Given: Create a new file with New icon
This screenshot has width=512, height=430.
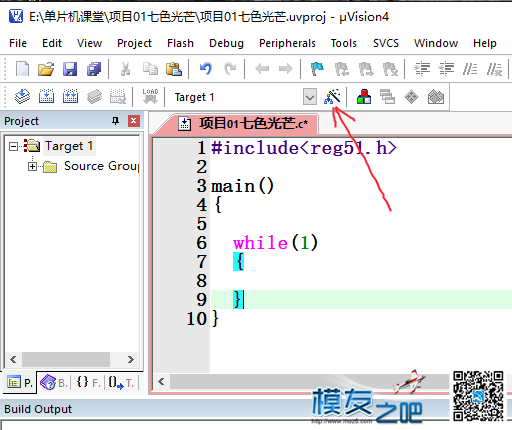Looking at the screenshot, I should tap(22, 69).
